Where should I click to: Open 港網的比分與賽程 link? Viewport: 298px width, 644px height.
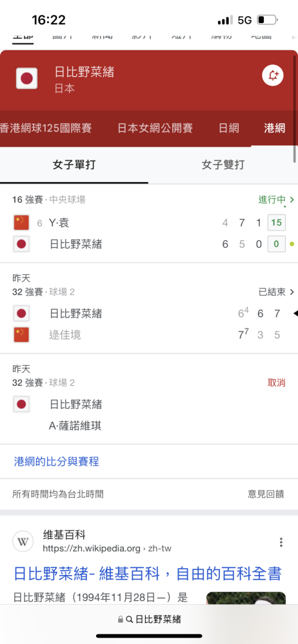point(56,461)
